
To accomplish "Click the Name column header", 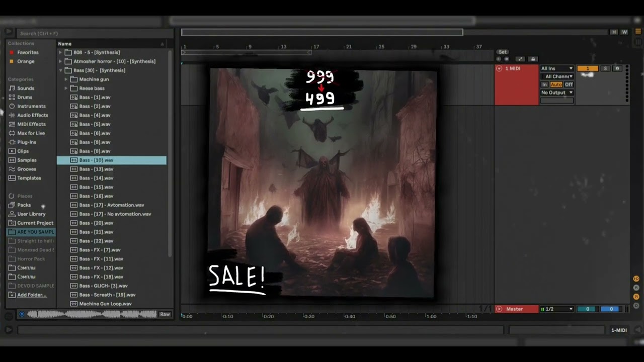I will pyautogui.click(x=64, y=44).
